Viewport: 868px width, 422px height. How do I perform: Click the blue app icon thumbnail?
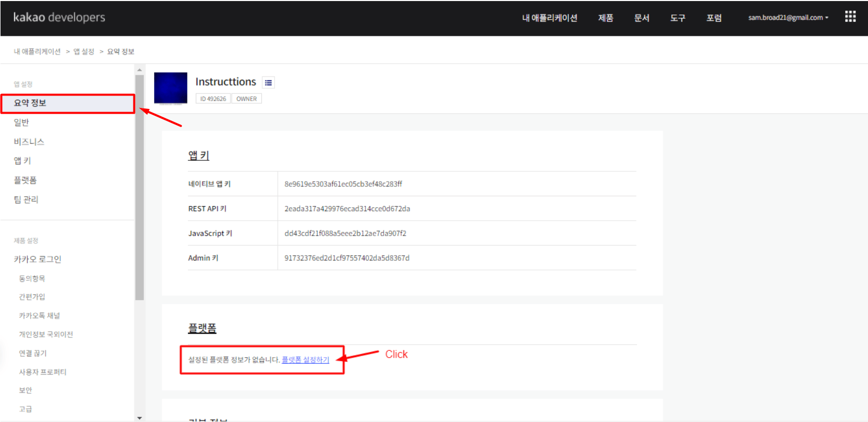(171, 88)
